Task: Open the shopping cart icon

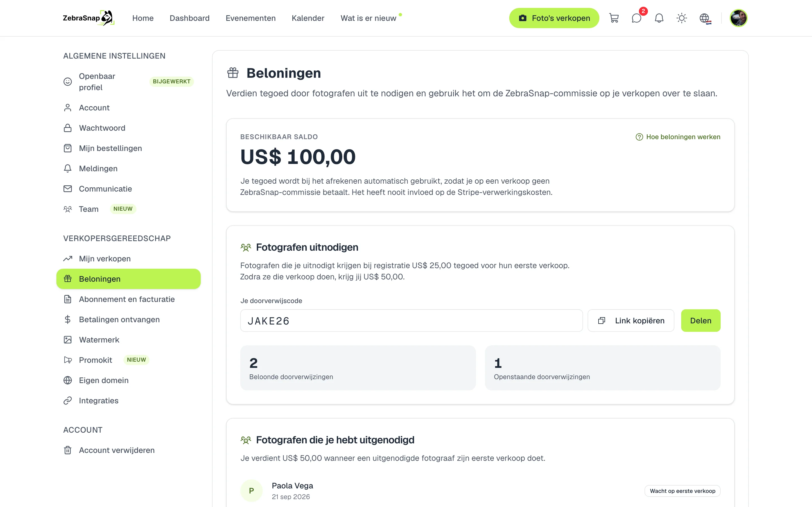Action: pyautogui.click(x=614, y=18)
